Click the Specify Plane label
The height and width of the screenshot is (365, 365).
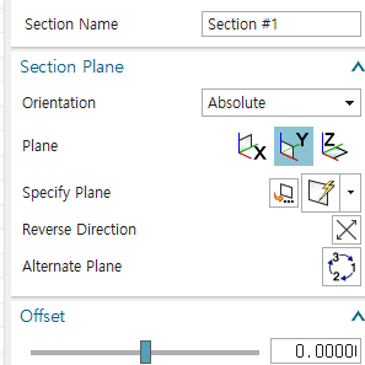point(66,193)
